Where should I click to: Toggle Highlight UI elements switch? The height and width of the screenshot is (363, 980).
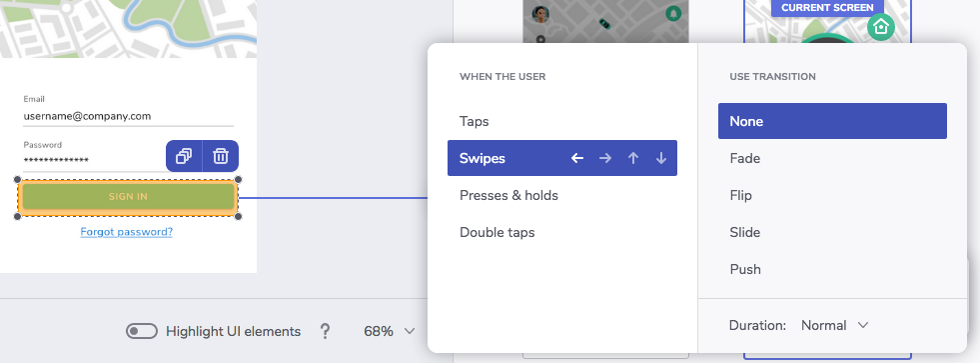141,331
